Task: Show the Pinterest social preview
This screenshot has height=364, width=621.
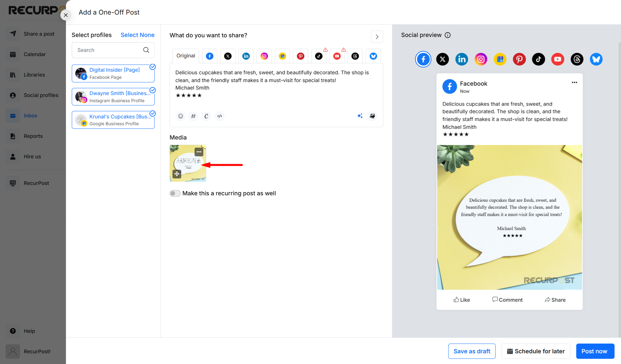Action: pos(519,59)
